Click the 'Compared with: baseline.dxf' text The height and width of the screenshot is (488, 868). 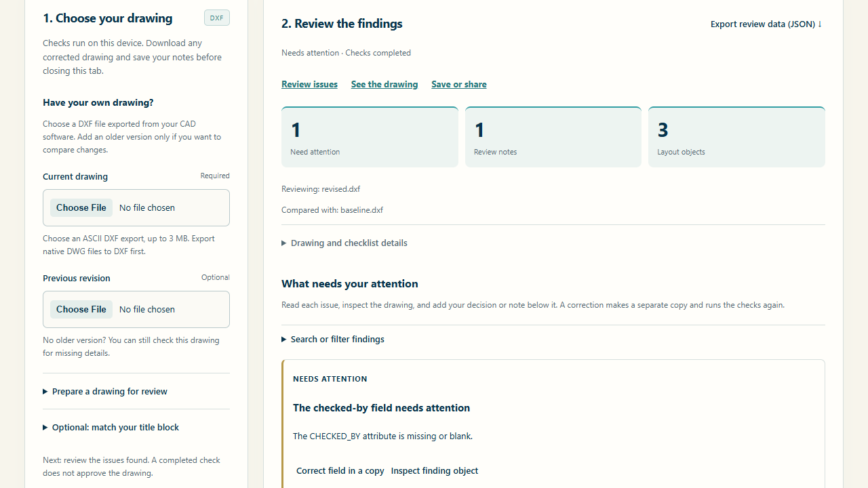[x=332, y=210]
